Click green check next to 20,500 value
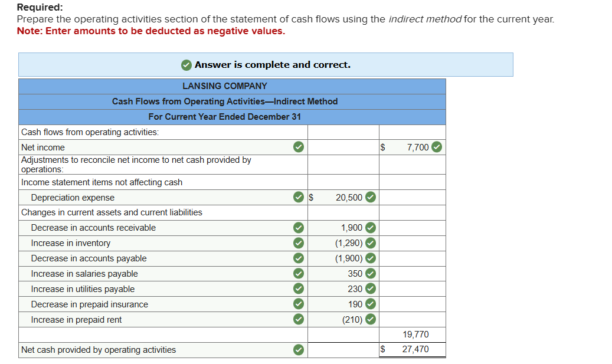Image resolution: width=612 pixels, height=364 pixels. point(371,198)
